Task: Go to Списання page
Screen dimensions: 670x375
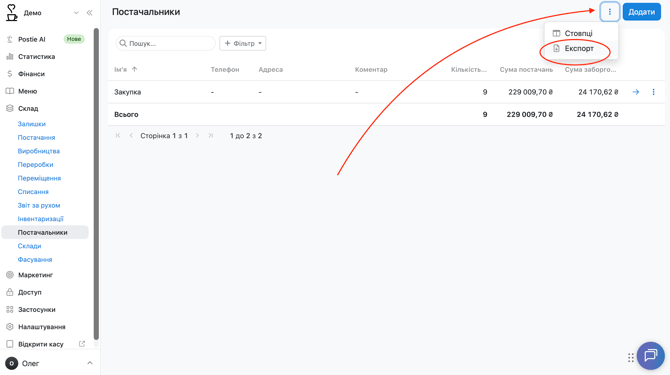Action: coord(33,192)
